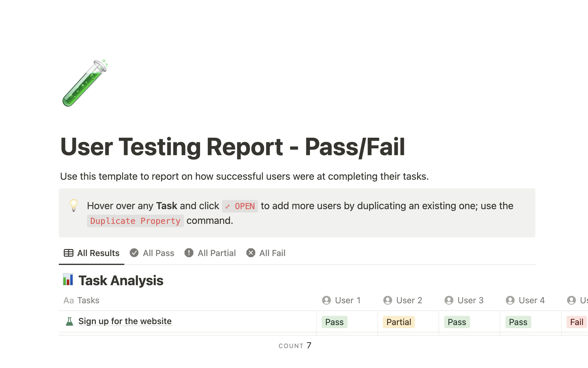The image size is (588, 368).
Task: Click the User 4 column person icon
Action: 510,300
